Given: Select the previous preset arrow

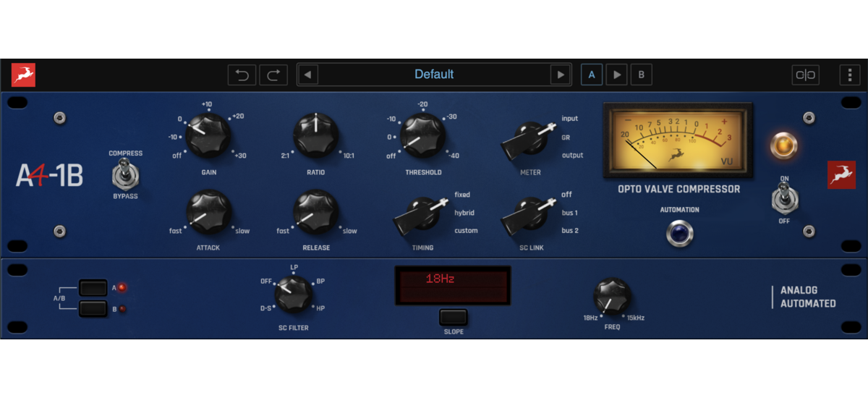Looking at the screenshot, I should [x=308, y=75].
